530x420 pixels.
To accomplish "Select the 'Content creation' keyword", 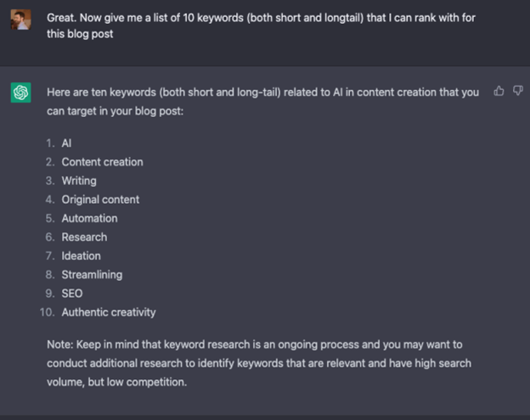I will pyautogui.click(x=102, y=162).
